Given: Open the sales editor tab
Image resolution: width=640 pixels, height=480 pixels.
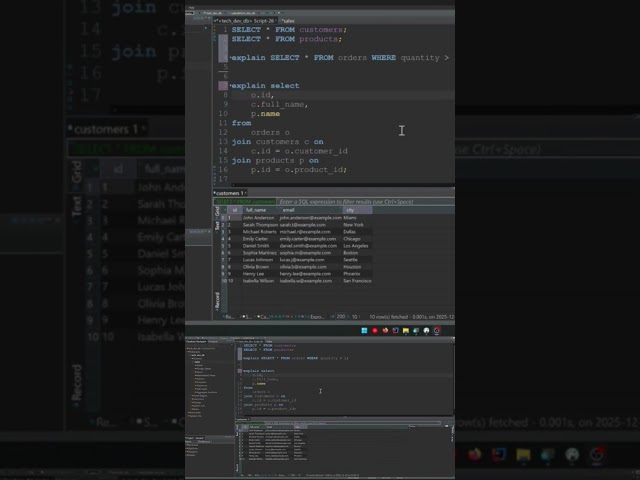Looking at the screenshot, I should [x=288, y=20].
